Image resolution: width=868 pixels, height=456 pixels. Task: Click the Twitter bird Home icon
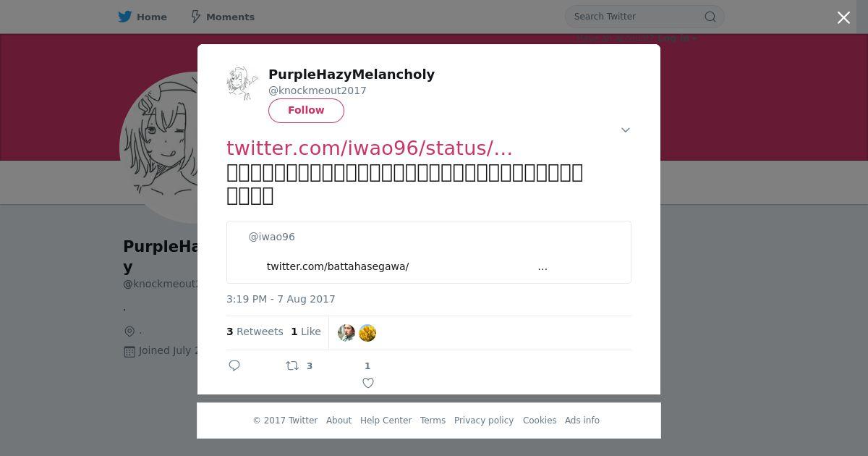click(125, 17)
